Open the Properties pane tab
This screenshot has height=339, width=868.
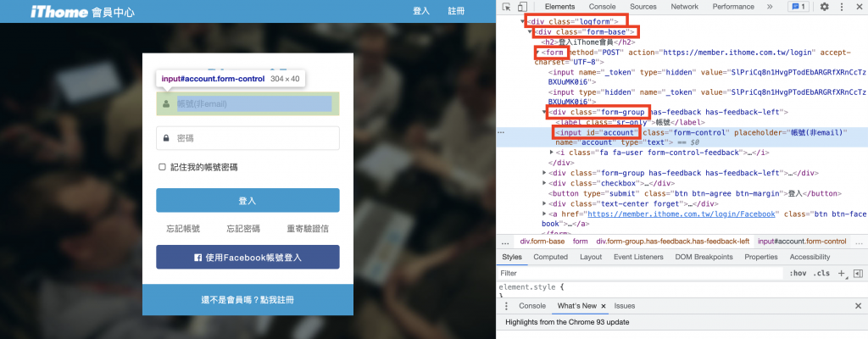(761, 257)
